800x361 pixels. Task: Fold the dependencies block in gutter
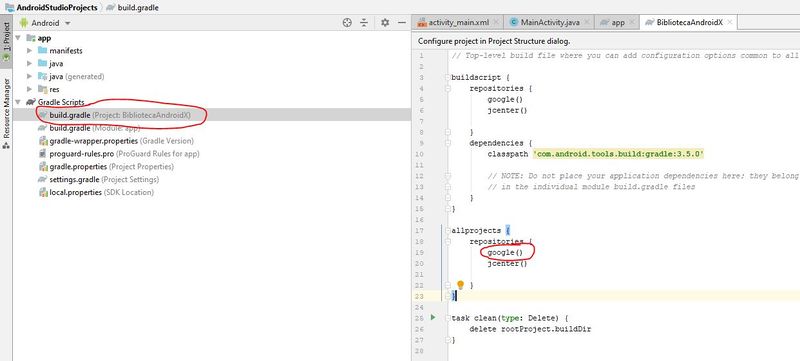click(x=447, y=143)
